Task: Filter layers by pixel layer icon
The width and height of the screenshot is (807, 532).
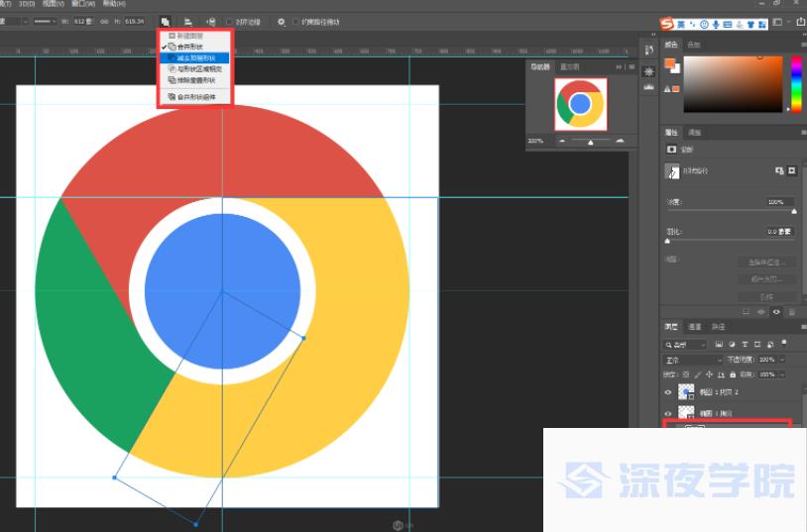Action: pyautogui.click(x=719, y=344)
